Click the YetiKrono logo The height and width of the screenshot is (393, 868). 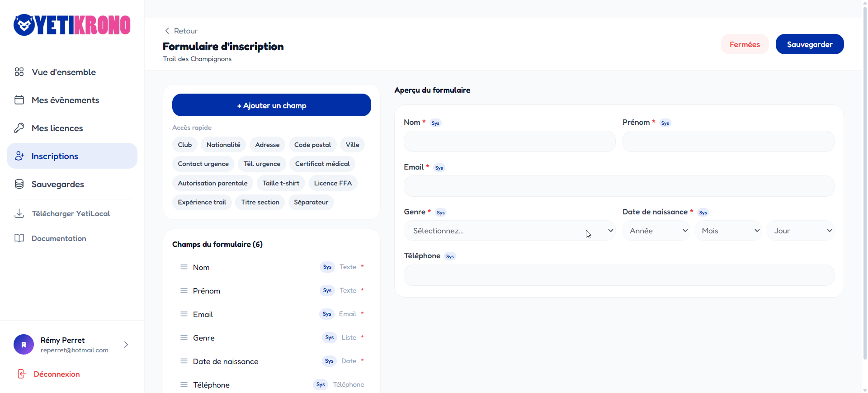(x=72, y=25)
